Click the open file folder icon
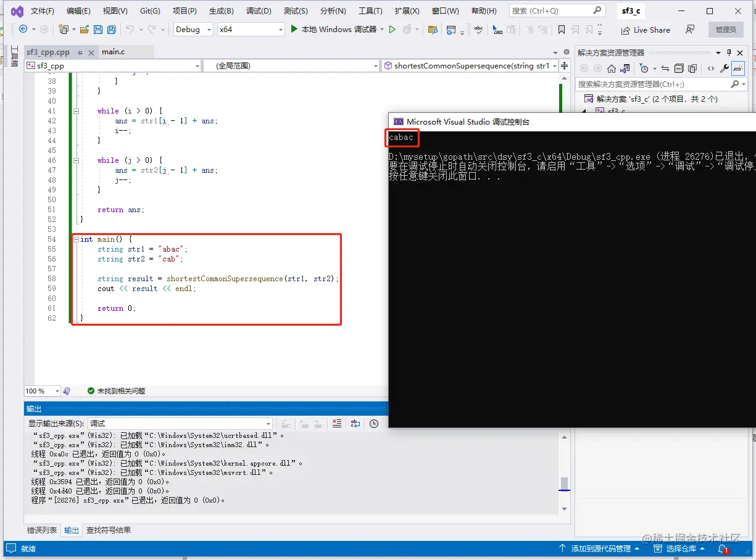This screenshot has width=756, height=560. [85, 30]
